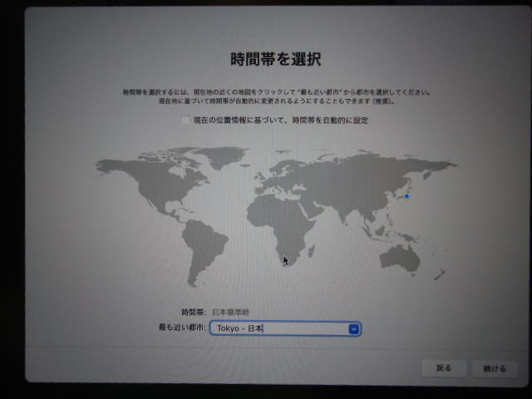Screen dimensions: 532x399
Task: Click the 戻る (Back) button
Action: [x=444, y=368]
